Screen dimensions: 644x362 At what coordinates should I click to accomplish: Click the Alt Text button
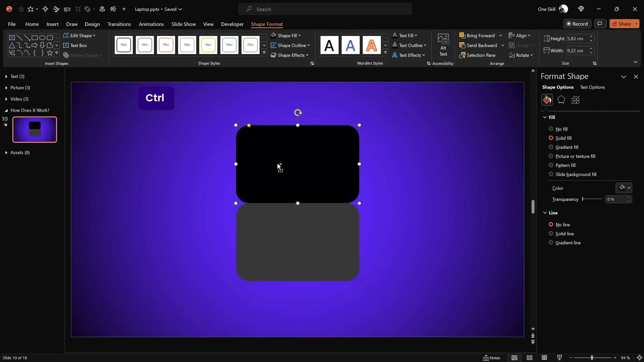tap(443, 45)
